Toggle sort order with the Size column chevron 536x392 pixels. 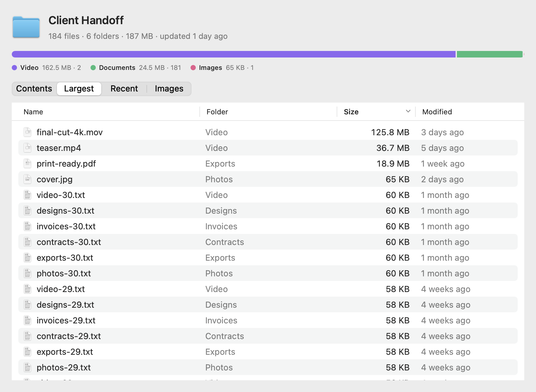click(x=408, y=111)
